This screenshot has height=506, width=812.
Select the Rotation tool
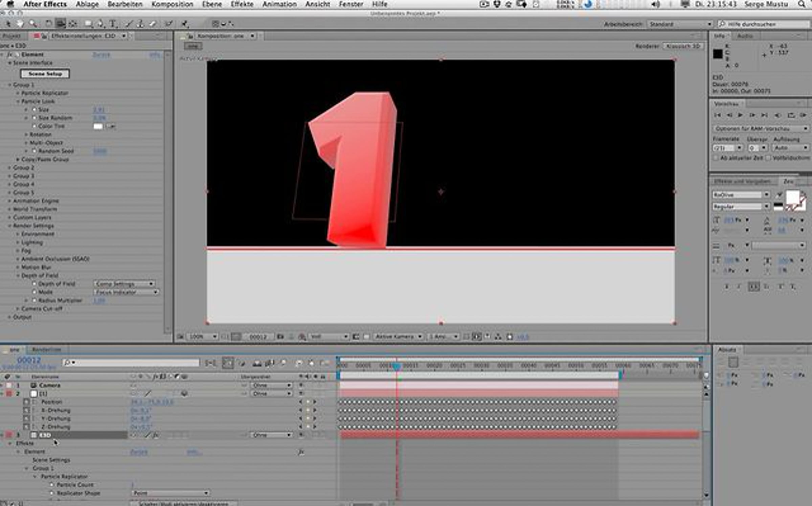(49, 24)
